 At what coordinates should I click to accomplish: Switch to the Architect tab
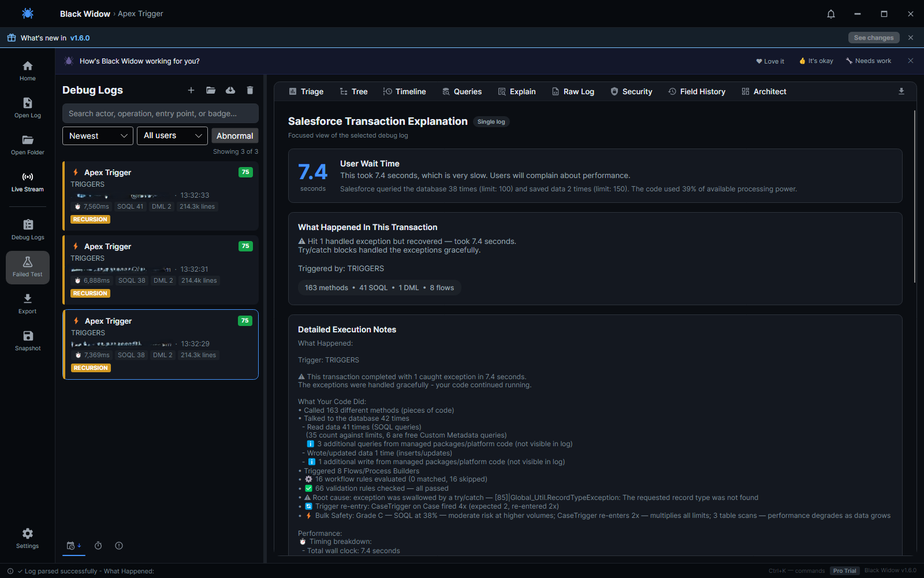point(764,91)
